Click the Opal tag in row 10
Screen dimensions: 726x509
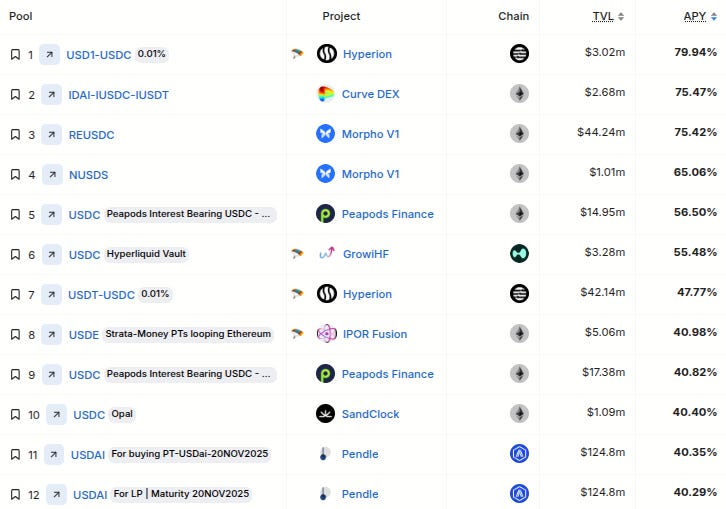[122, 414]
